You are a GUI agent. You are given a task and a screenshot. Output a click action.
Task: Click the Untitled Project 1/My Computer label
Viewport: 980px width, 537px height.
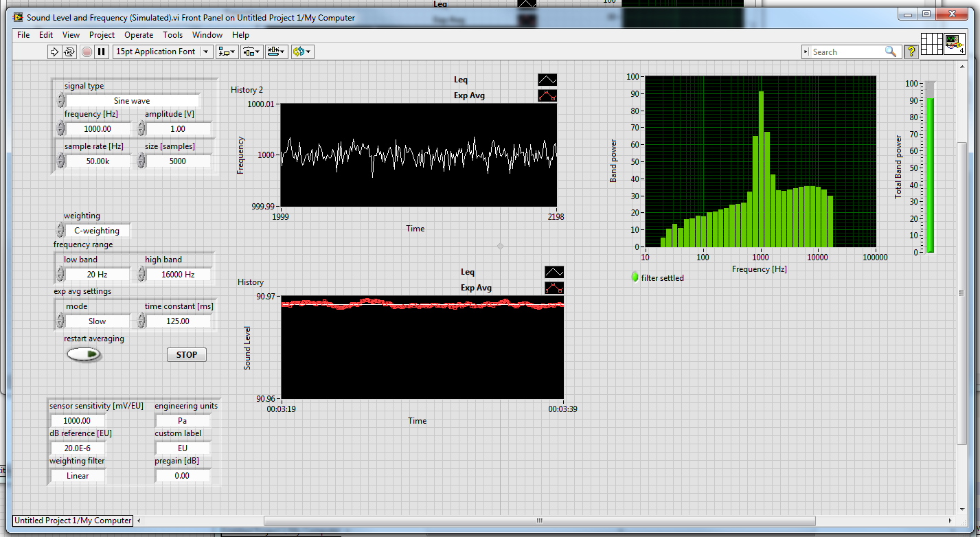pos(73,521)
